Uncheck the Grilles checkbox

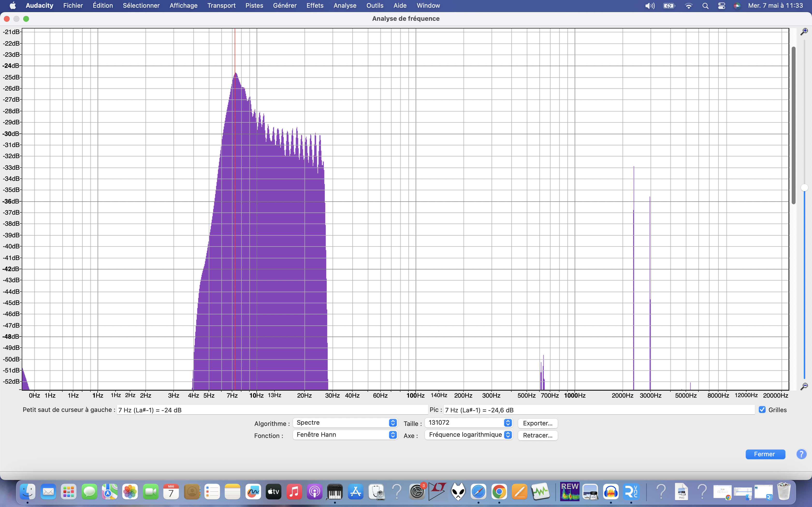pyautogui.click(x=762, y=409)
